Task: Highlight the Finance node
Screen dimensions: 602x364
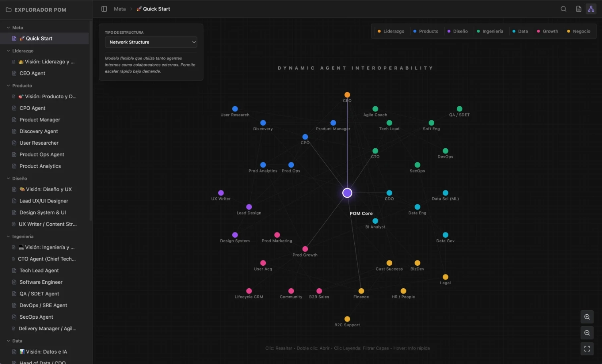Action: pos(361,291)
